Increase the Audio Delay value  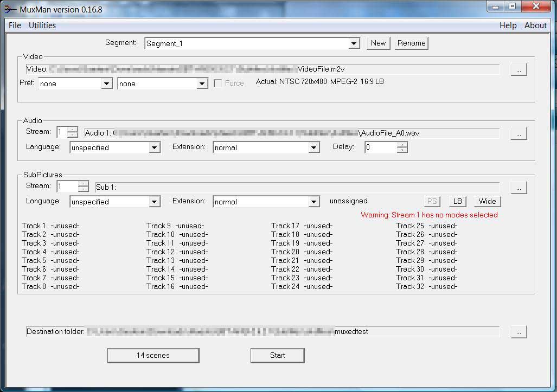click(x=402, y=145)
